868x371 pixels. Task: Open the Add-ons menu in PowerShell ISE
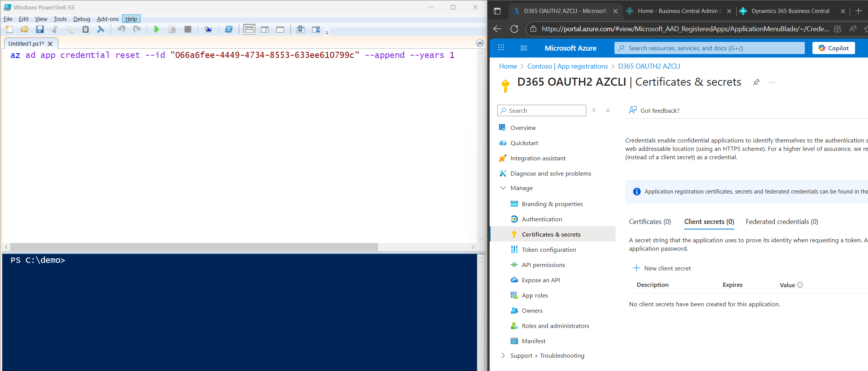point(108,19)
